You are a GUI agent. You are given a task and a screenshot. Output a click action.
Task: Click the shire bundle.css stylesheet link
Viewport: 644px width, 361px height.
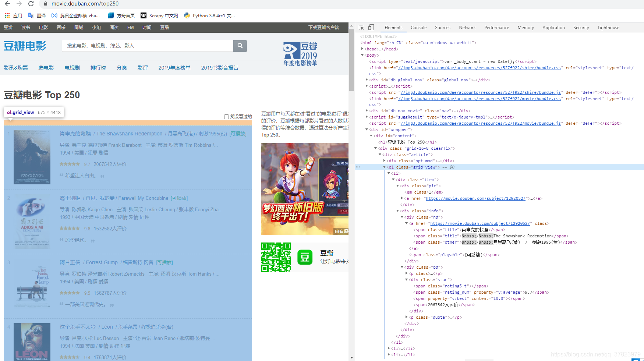tap(480, 68)
